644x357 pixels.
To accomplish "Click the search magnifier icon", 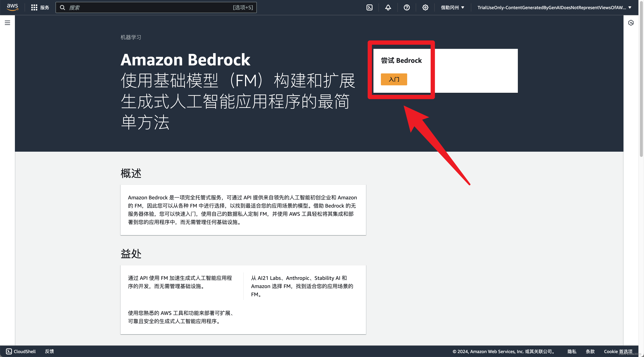I will pos(62,7).
